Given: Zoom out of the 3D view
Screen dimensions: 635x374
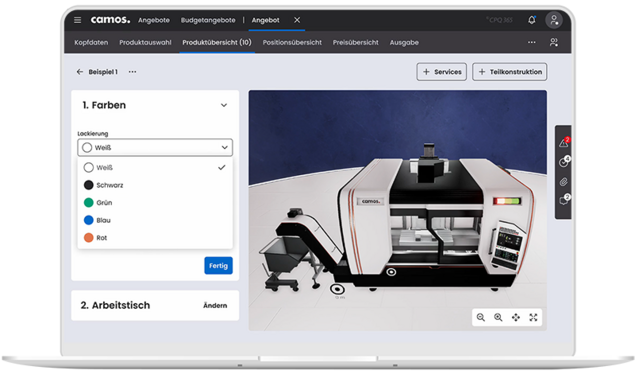Looking at the screenshot, I should click(x=481, y=317).
